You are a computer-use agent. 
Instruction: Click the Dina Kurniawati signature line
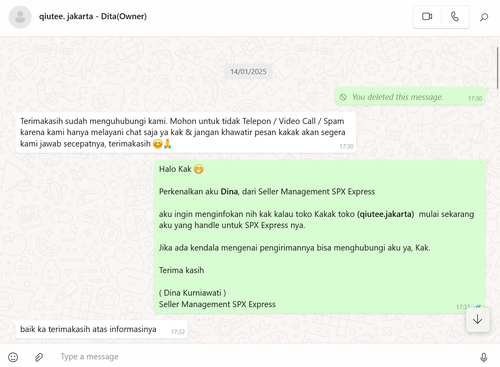click(x=192, y=293)
